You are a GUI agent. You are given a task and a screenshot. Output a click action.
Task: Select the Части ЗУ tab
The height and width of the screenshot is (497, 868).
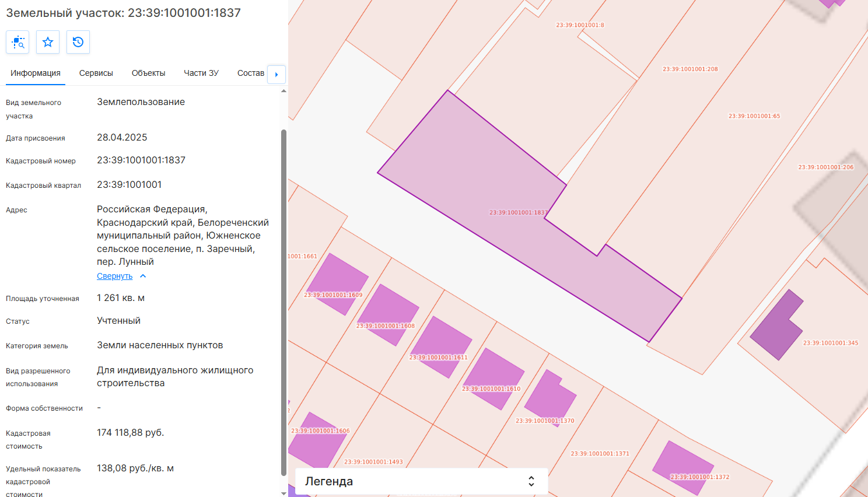201,73
